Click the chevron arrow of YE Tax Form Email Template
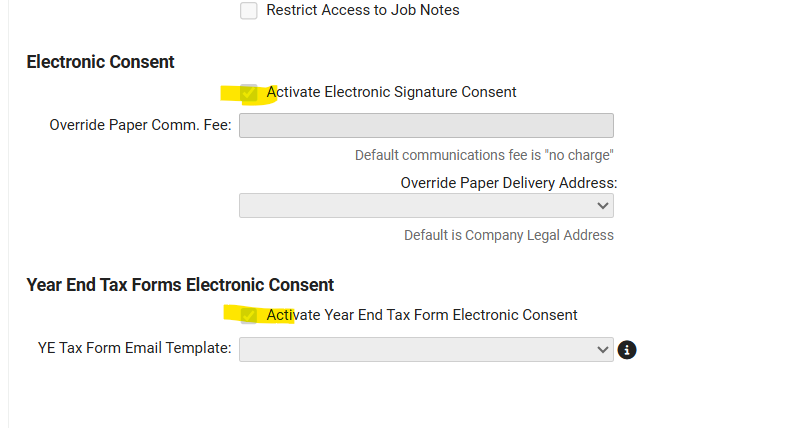The width and height of the screenshot is (796, 428). click(602, 349)
